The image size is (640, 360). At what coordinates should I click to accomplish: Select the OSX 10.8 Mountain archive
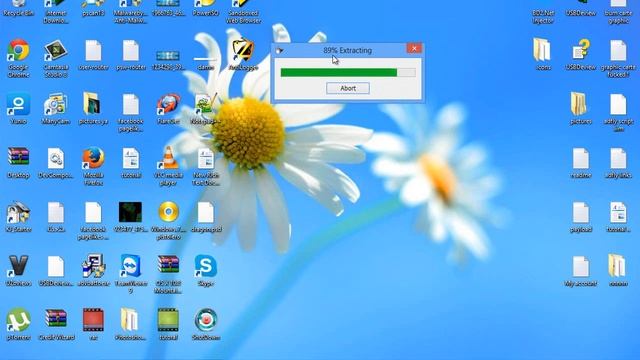[x=168, y=274]
